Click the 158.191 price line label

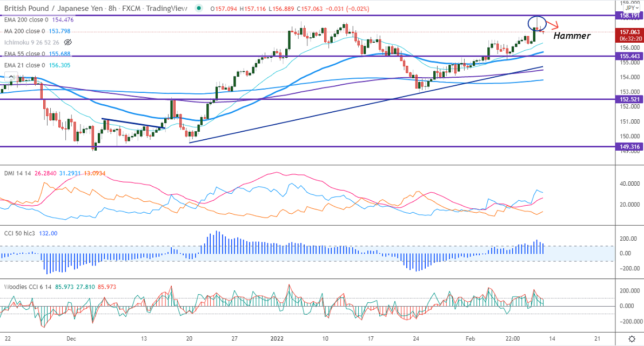pyautogui.click(x=629, y=16)
